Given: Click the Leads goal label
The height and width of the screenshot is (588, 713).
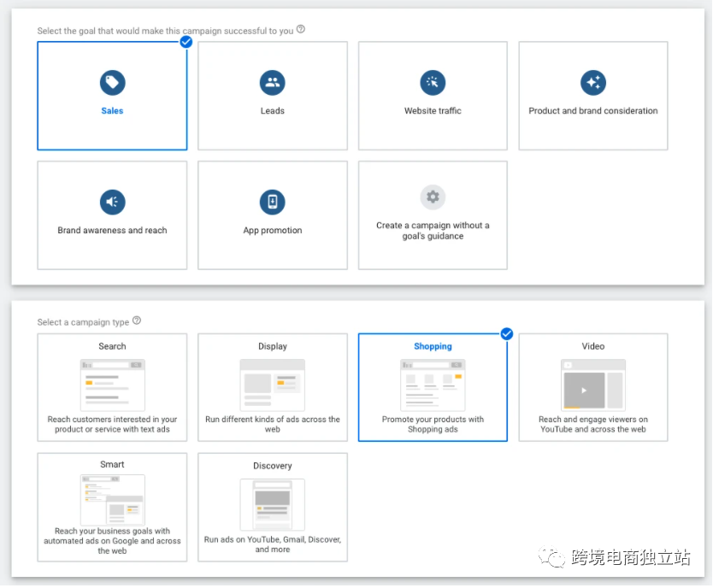Looking at the screenshot, I should (x=273, y=111).
